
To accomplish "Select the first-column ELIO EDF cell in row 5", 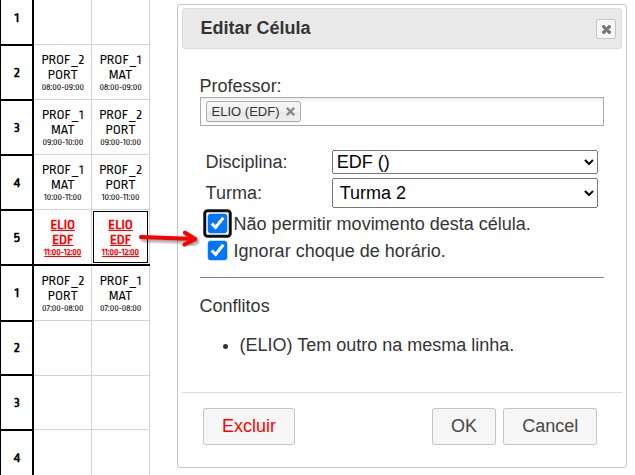I will 62,238.
